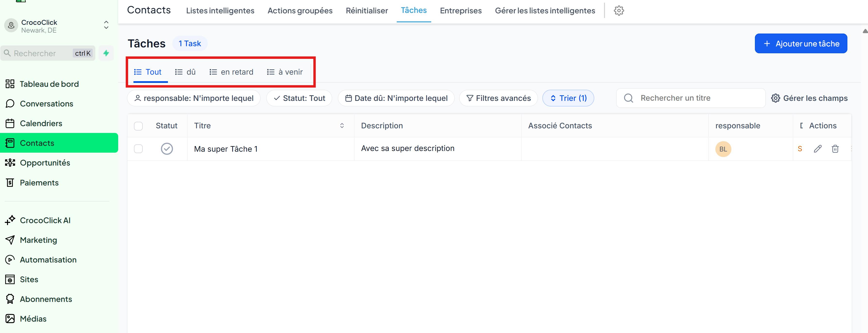Viewport: 868px width, 333px height.
Task: Go to Automatisation in the sidebar
Action: (x=48, y=260)
